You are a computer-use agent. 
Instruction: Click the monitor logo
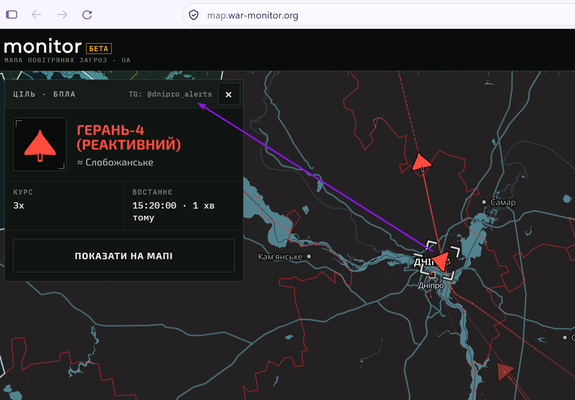(43, 47)
